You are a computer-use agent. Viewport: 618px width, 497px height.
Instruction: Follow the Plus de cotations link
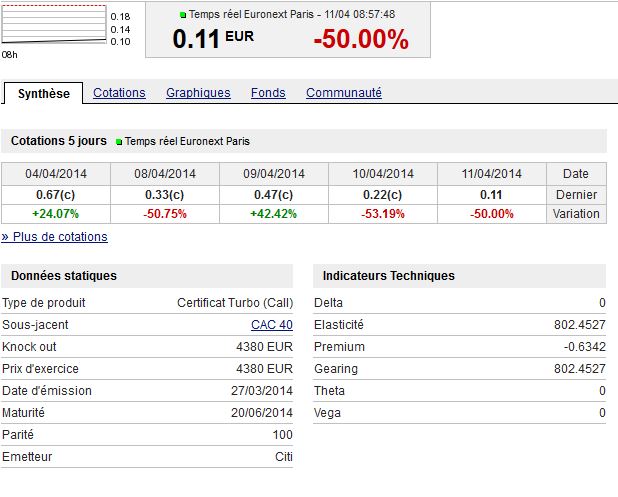pyautogui.click(x=54, y=237)
